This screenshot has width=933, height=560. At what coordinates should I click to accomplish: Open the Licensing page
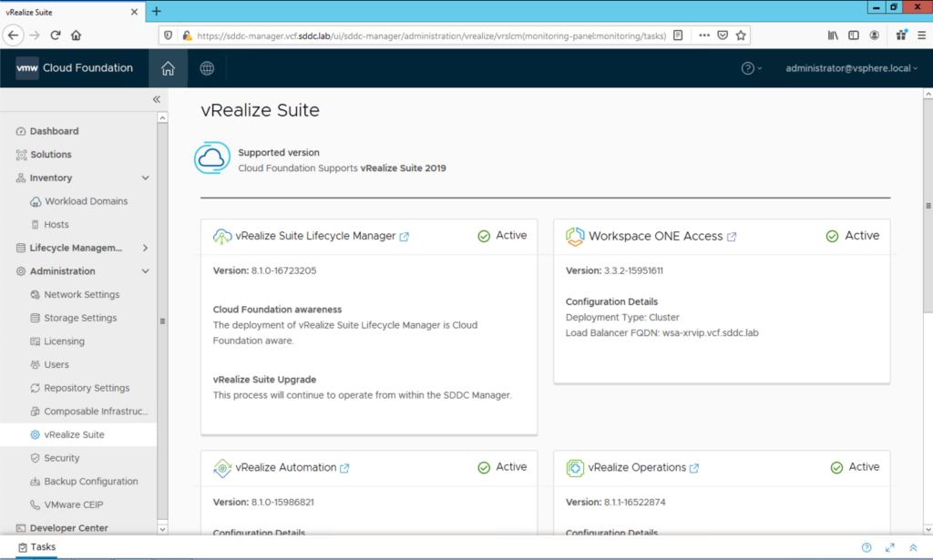coord(64,341)
